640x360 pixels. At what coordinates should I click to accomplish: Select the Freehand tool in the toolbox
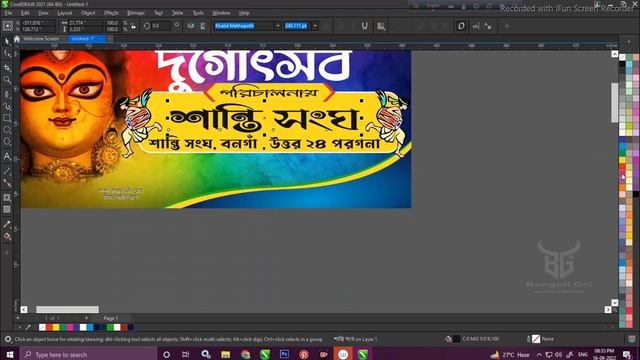pos(7,94)
